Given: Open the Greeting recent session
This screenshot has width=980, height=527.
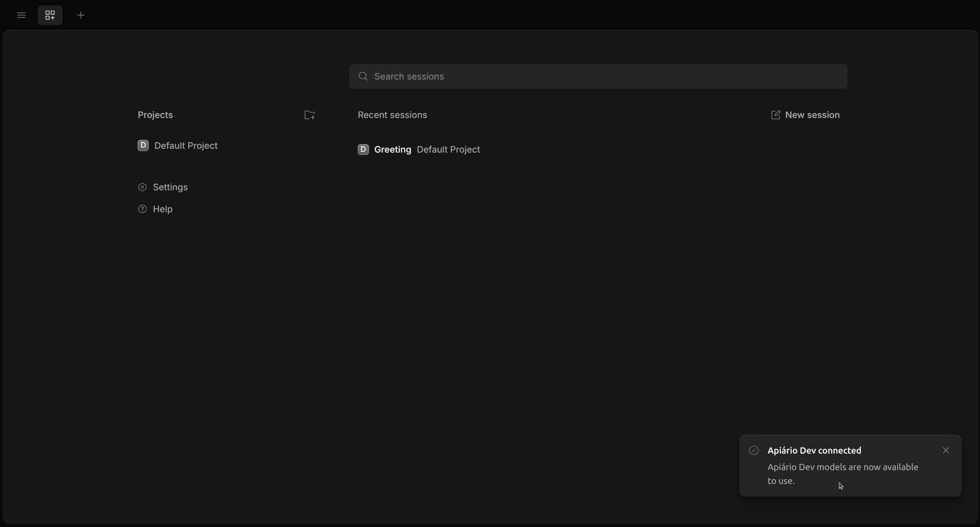Looking at the screenshot, I should click(419, 150).
